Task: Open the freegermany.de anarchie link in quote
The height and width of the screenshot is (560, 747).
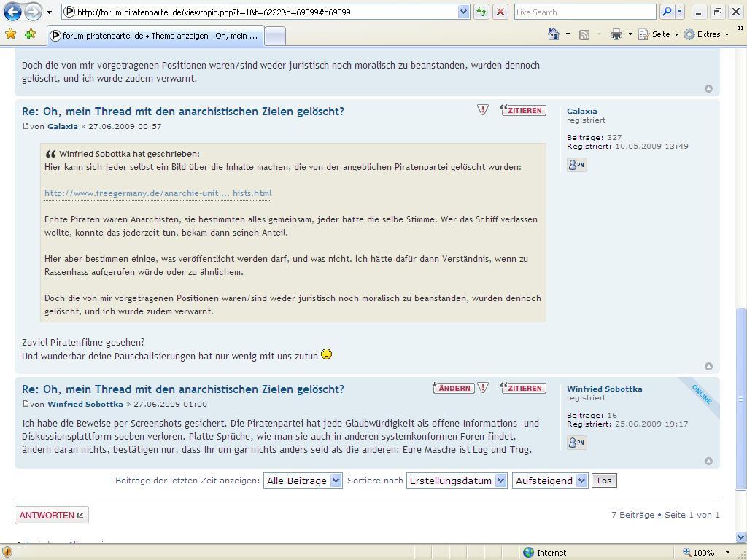Action: point(158,193)
